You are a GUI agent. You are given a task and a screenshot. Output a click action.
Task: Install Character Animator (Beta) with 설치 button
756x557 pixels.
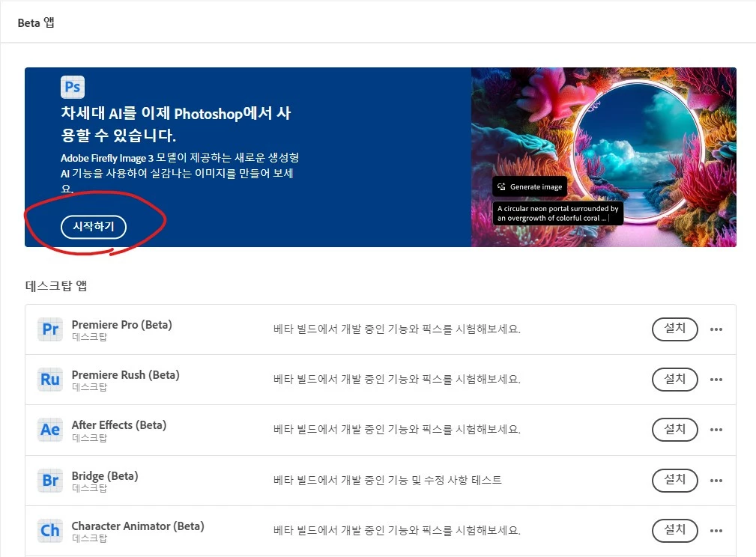click(x=674, y=531)
